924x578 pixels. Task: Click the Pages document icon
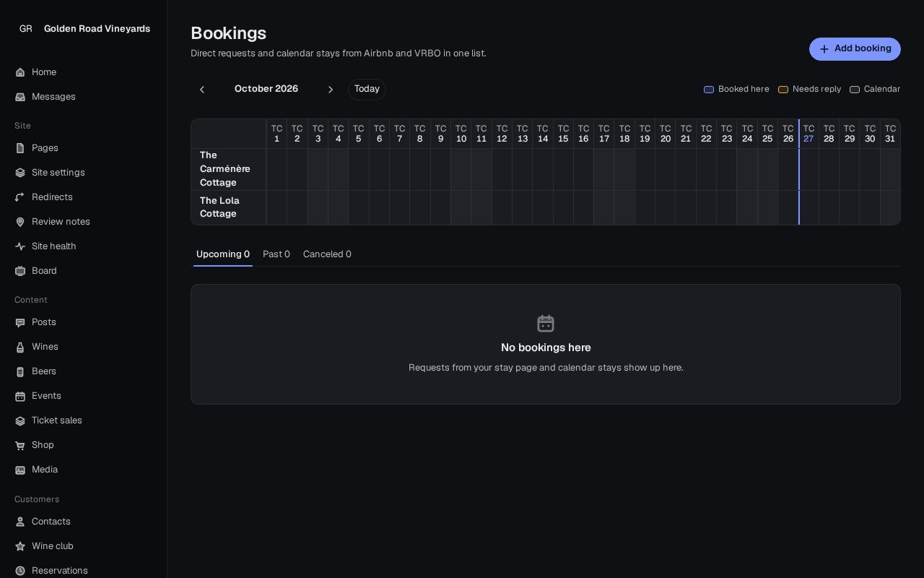(20, 148)
